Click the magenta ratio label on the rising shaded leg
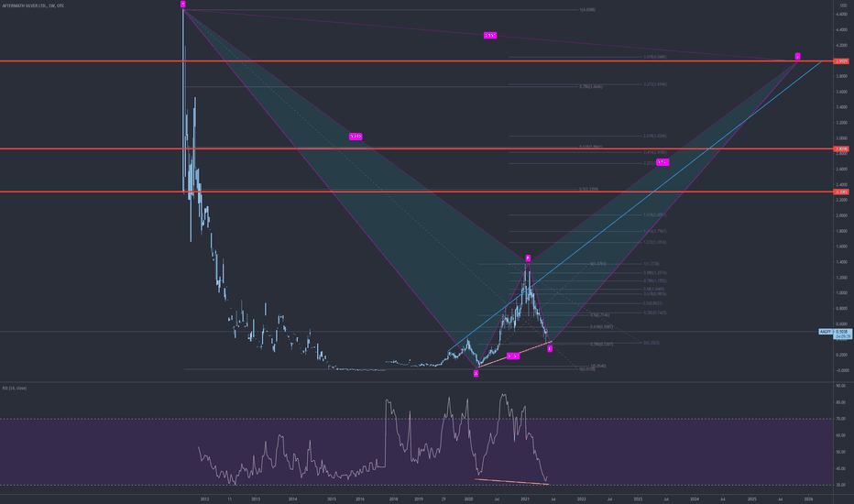 pos(662,162)
